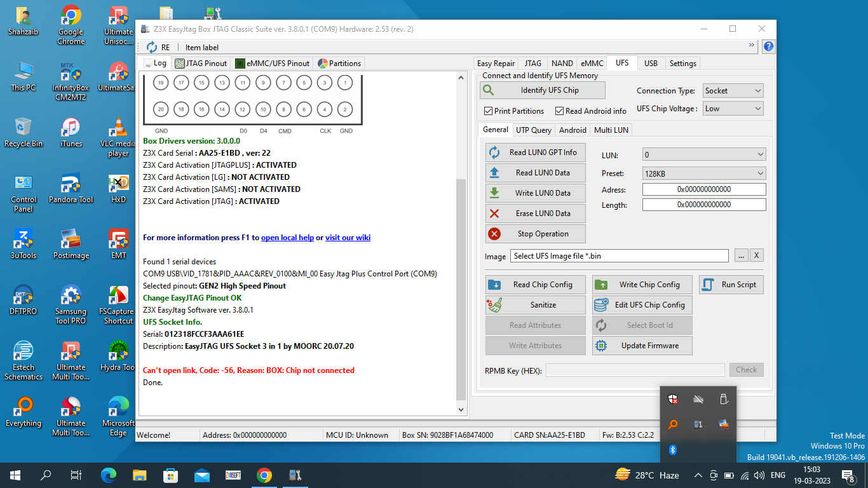This screenshot has width=868, height=488.
Task: Click the UFS Image file path field
Action: 620,256
